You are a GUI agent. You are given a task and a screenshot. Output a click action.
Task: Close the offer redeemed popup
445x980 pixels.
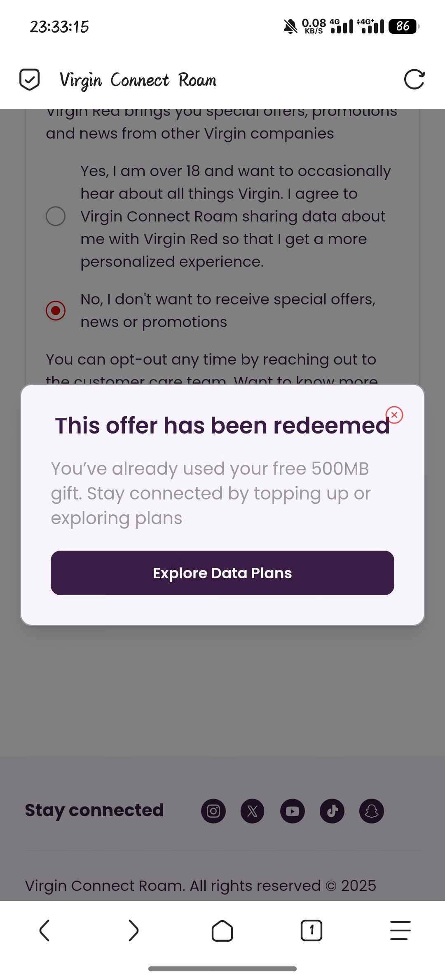(394, 415)
